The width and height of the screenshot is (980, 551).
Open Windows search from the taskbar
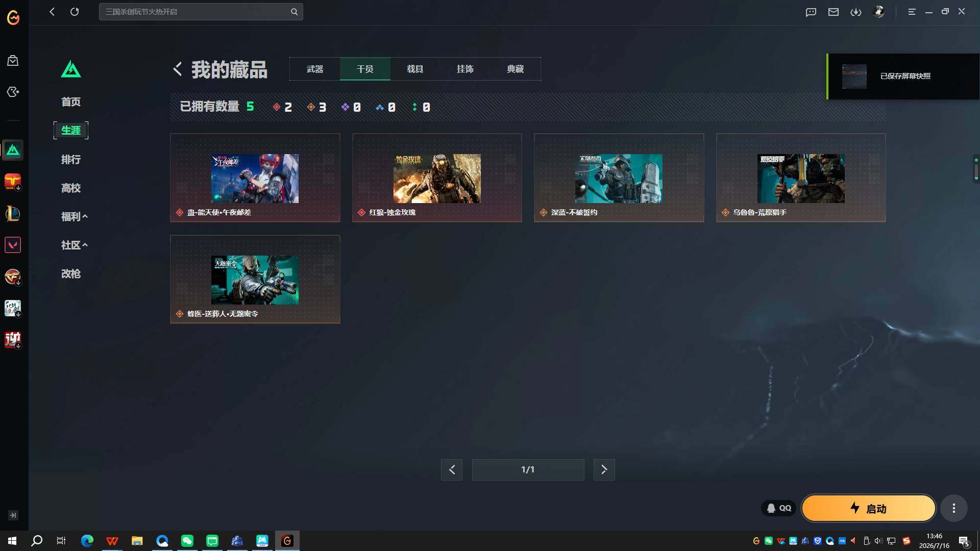(x=37, y=541)
